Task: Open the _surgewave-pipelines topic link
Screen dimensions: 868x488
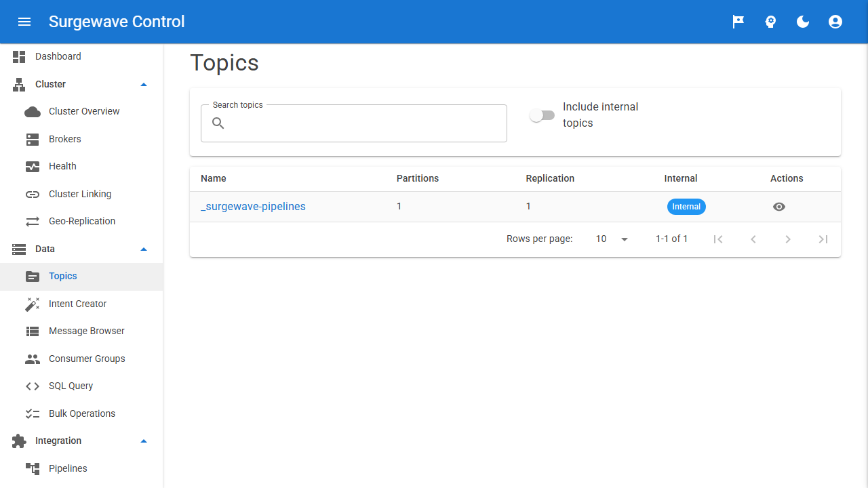Action: [x=253, y=207]
